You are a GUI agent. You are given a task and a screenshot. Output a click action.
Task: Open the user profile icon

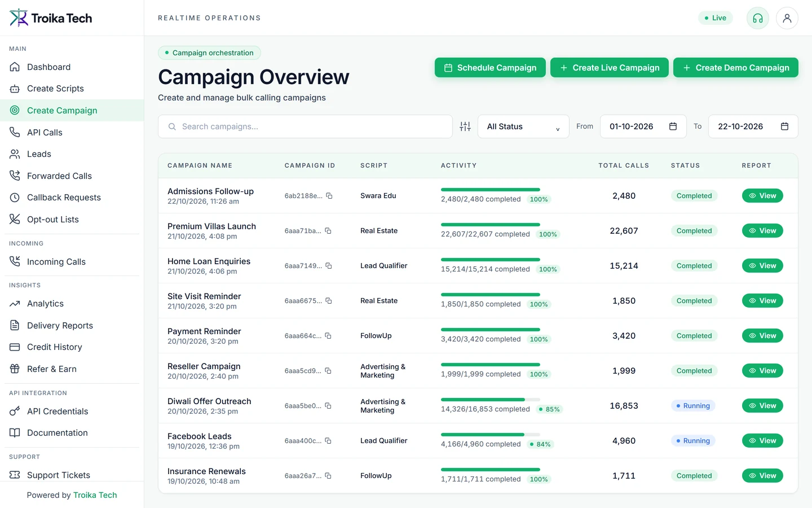click(787, 18)
